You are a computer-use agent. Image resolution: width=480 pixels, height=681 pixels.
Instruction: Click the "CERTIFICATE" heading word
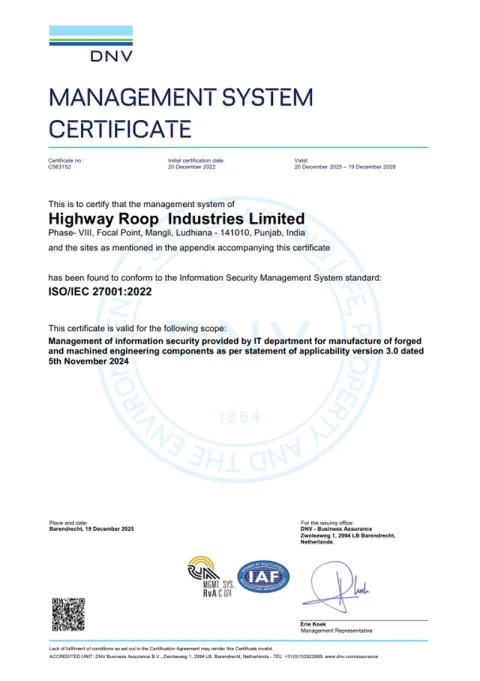tap(120, 129)
